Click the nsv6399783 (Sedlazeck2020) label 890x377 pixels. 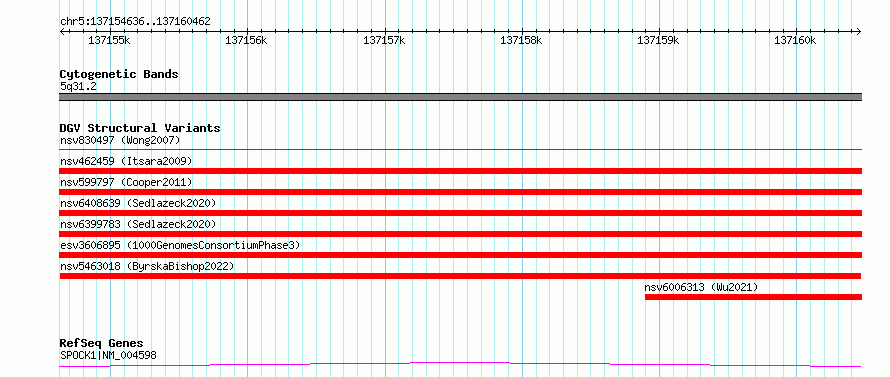(x=138, y=224)
